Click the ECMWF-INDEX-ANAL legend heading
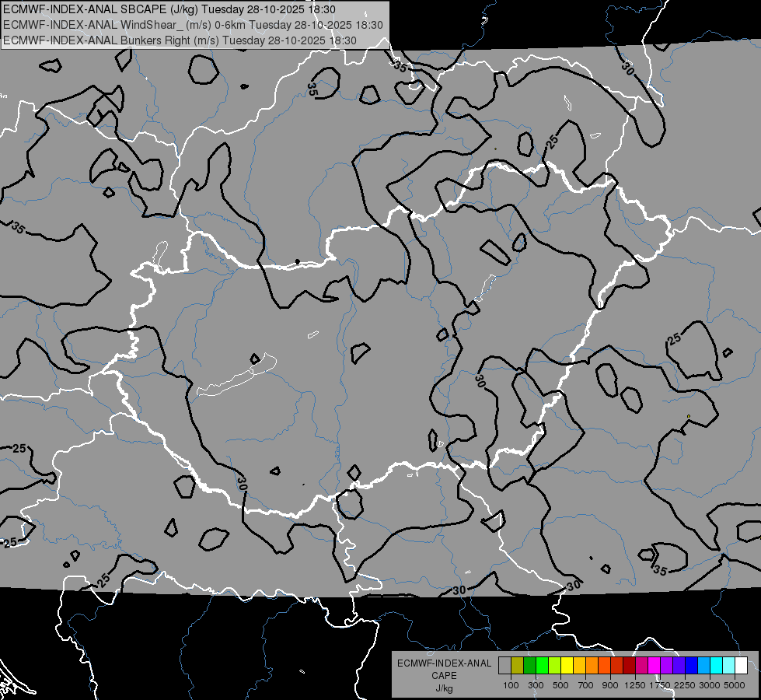Image resolution: width=761 pixels, height=700 pixels. coord(444,663)
